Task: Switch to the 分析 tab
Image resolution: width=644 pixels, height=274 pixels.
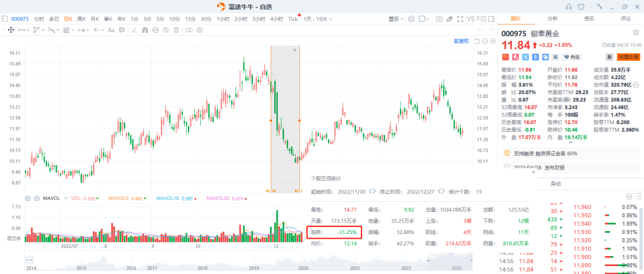Action: pyautogui.click(x=552, y=19)
